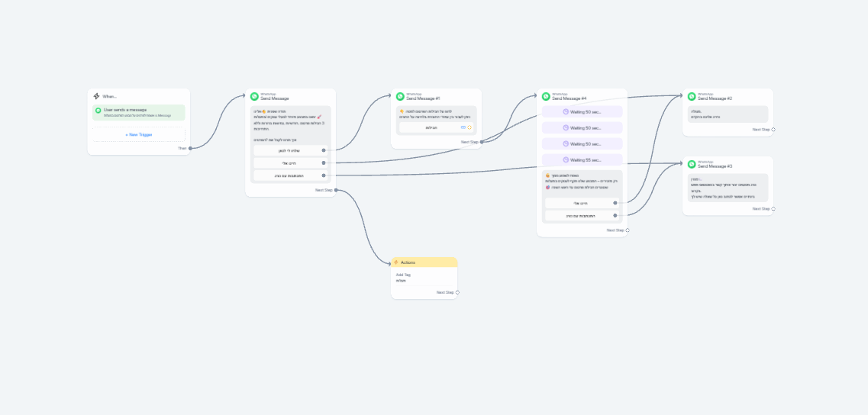Click the first reply button in Send Message node
The width and height of the screenshot is (868, 415).
coord(287,150)
